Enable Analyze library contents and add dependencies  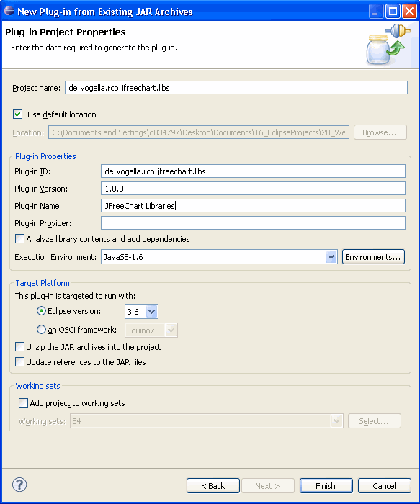point(19,239)
